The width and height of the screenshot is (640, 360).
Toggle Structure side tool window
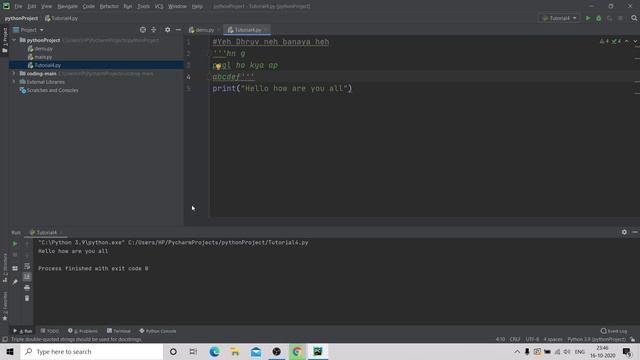[5, 267]
